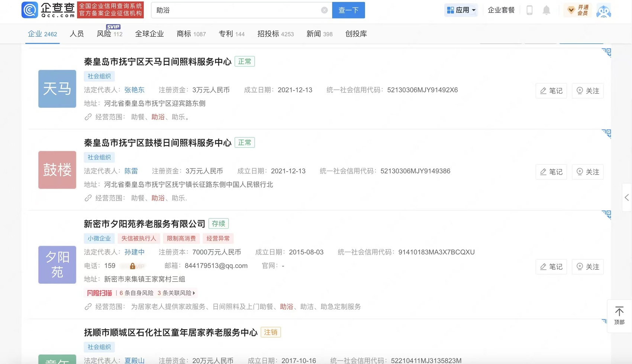Focus the search input containing 助浴

coord(236,10)
